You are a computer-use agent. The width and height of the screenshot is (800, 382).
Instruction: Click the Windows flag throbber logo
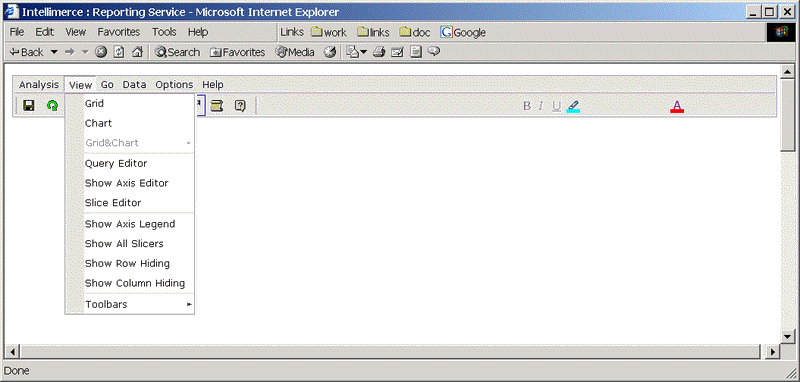click(x=781, y=33)
